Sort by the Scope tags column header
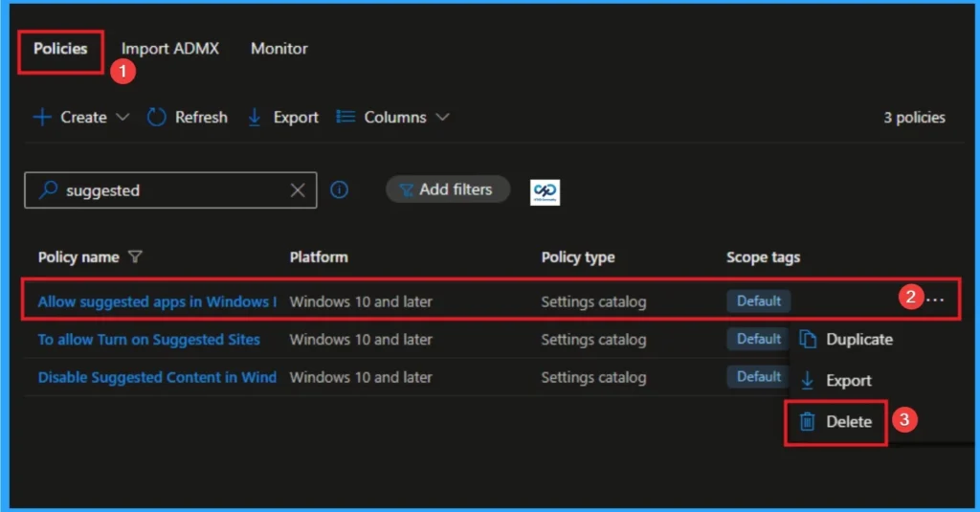This screenshot has height=512, width=980. pos(763,256)
